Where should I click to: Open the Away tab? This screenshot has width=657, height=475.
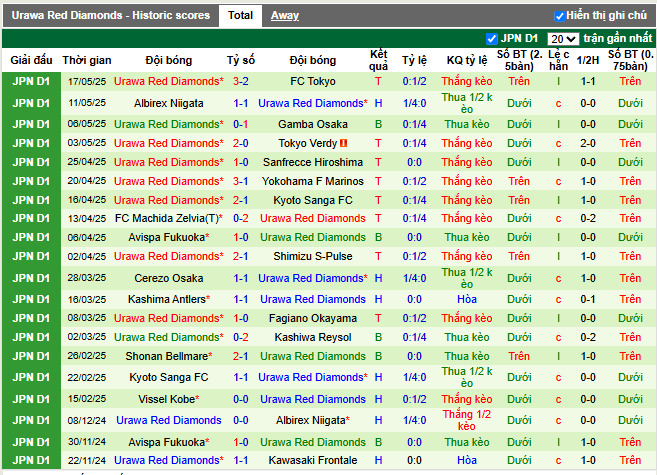click(x=285, y=15)
